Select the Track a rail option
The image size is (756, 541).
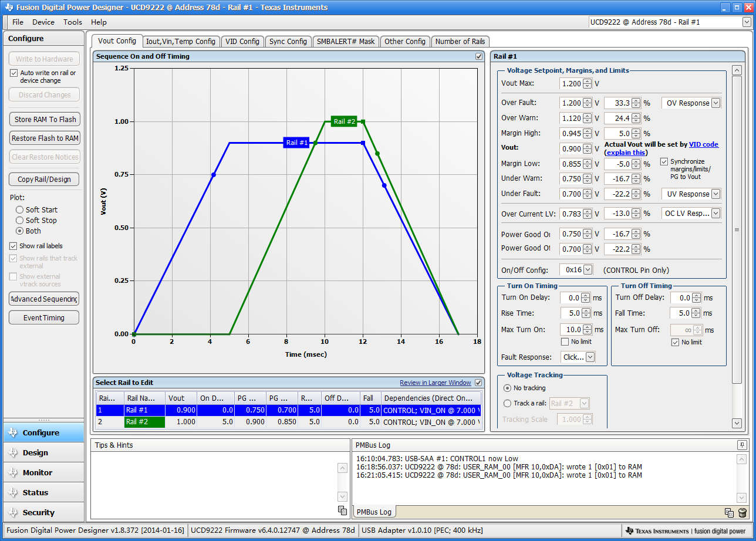coord(508,403)
